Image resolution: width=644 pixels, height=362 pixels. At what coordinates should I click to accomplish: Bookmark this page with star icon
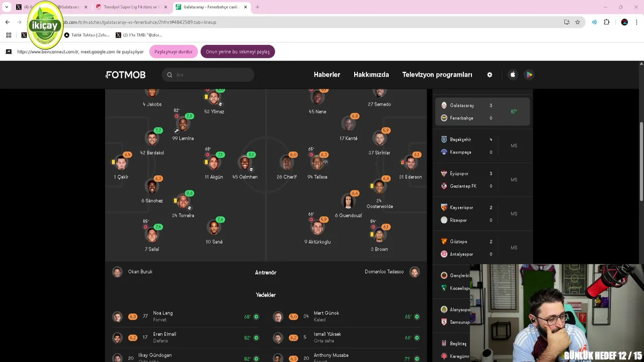coord(578,22)
